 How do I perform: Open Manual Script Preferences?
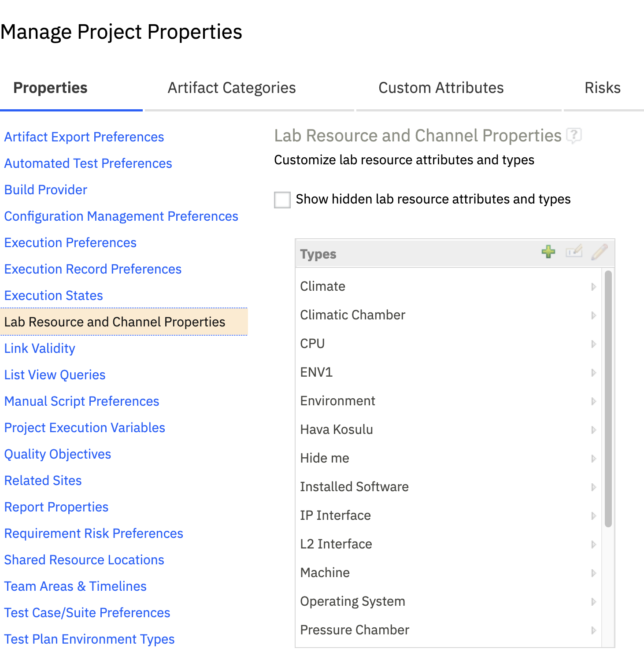[81, 401]
